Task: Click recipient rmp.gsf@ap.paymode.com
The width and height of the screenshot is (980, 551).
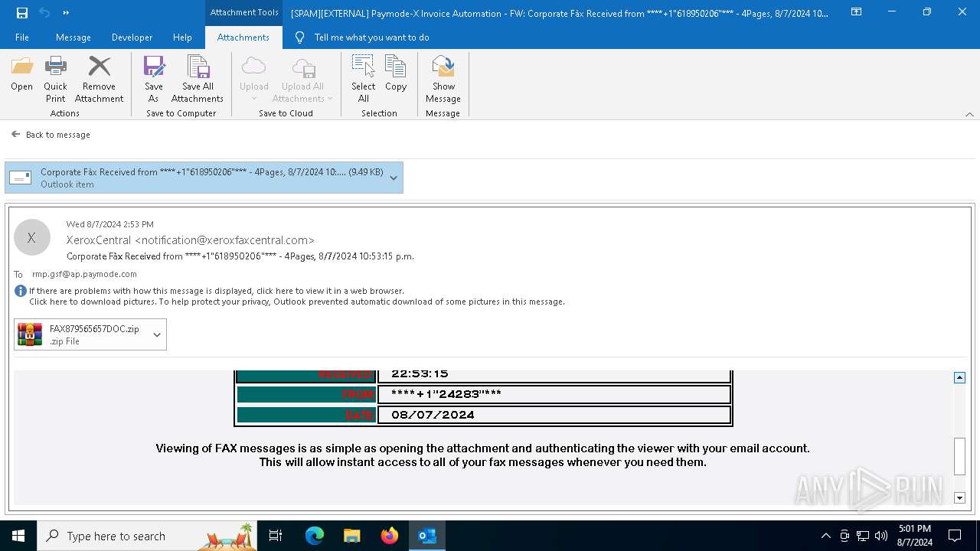Action: click(x=84, y=274)
